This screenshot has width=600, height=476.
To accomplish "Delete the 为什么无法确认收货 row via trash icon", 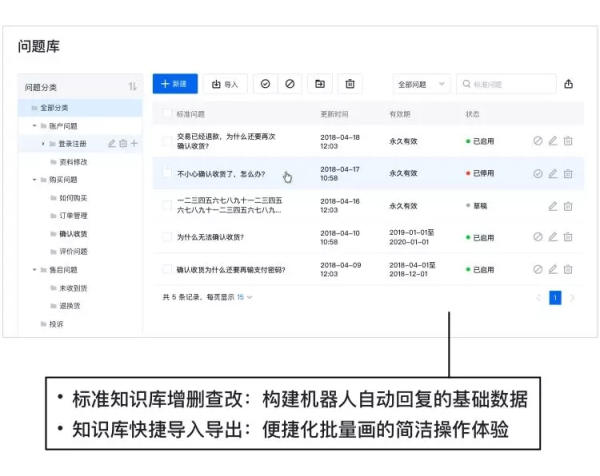I will [x=568, y=237].
